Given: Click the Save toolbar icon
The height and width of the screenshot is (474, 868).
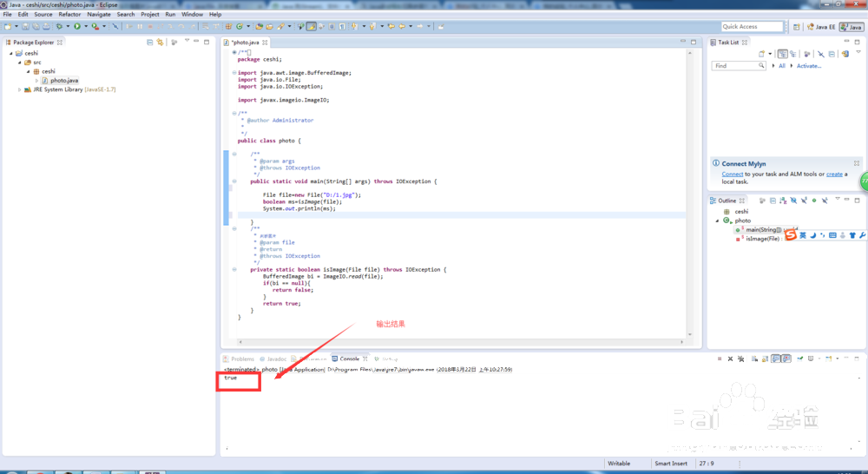Looking at the screenshot, I should point(25,26).
